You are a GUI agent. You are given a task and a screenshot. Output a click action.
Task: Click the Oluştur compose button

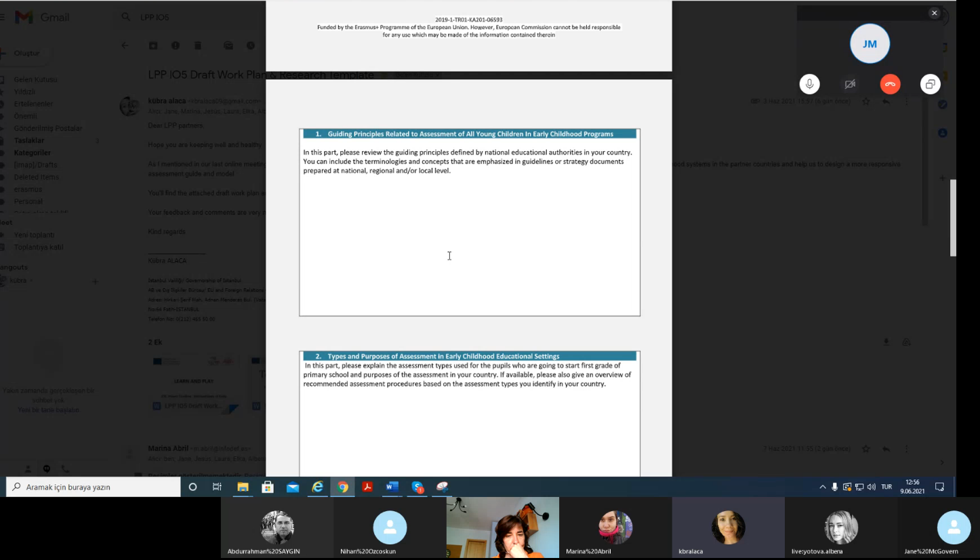coord(27,53)
